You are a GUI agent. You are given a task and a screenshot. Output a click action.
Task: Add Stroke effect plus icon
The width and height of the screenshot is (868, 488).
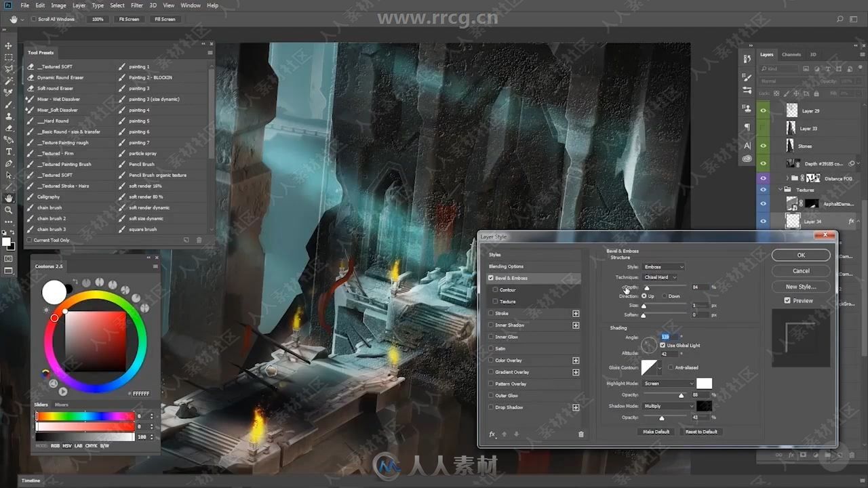tap(576, 314)
